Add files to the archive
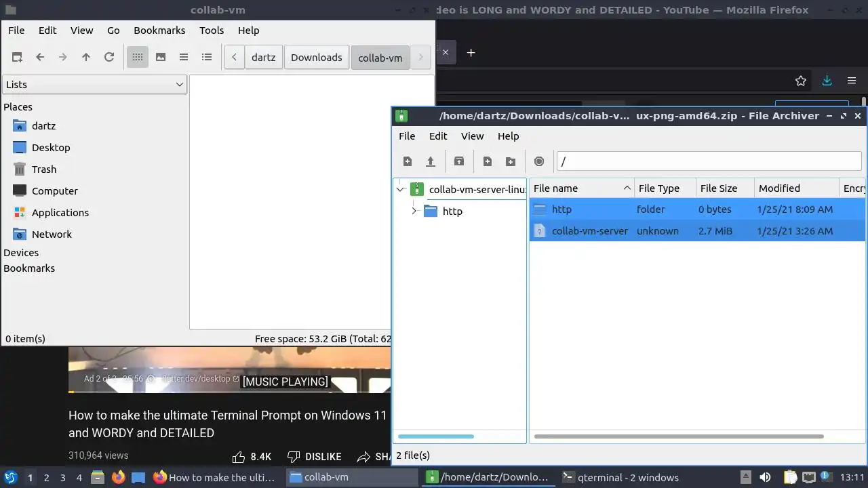This screenshot has height=488, width=868. point(488,161)
